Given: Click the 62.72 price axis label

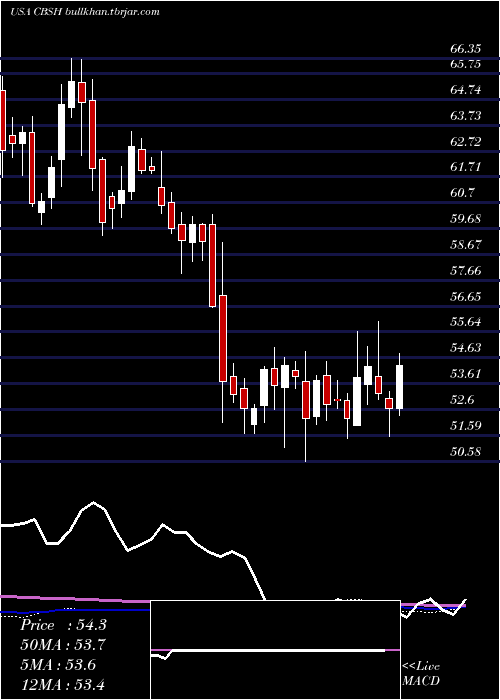Looking at the screenshot, I should click(466, 142).
